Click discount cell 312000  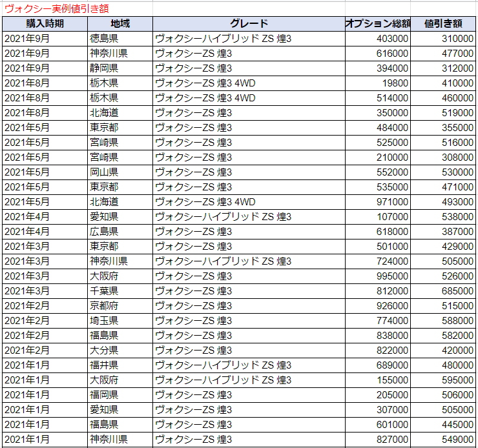click(443, 68)
